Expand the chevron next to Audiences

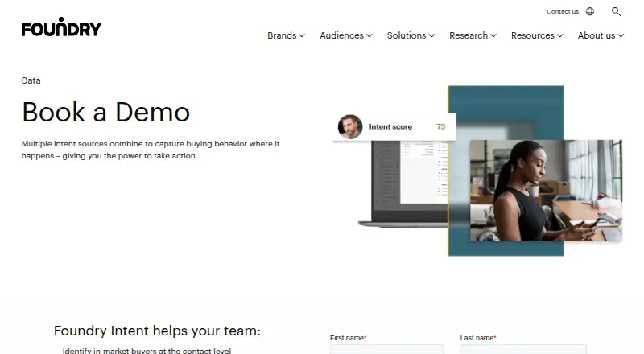[x=369, y=35]
